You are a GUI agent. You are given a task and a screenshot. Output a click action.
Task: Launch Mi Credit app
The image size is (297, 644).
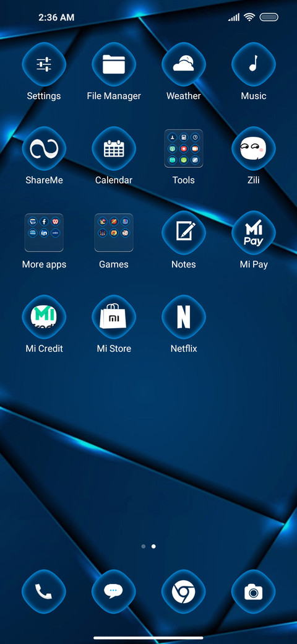pos(44,316)
